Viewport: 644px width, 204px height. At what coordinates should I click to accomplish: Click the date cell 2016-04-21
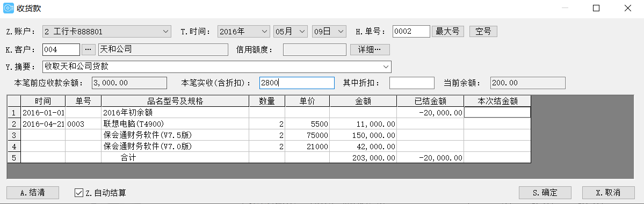43,123
